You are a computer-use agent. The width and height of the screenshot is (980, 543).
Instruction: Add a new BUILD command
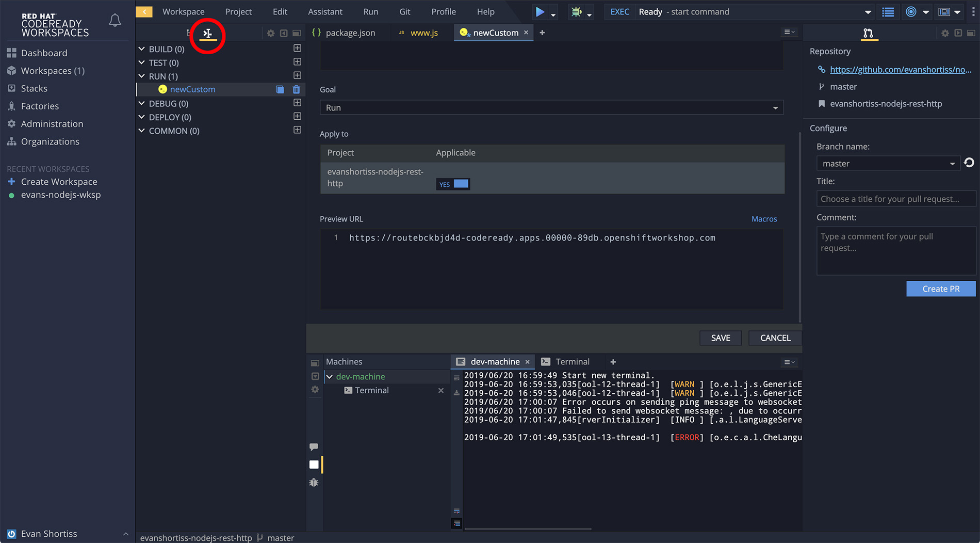click(x=297, y=48)
